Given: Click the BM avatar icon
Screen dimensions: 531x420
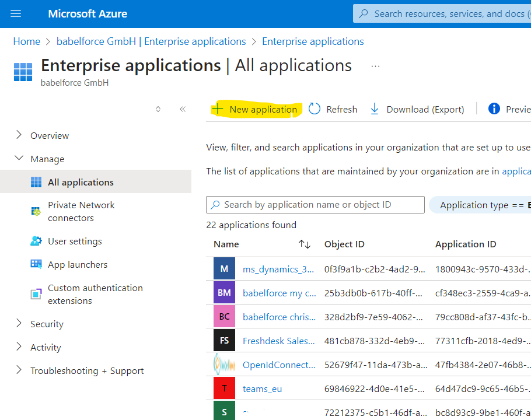Looking at the screenshot, I should pyautogui.click(x=224, y=292).
